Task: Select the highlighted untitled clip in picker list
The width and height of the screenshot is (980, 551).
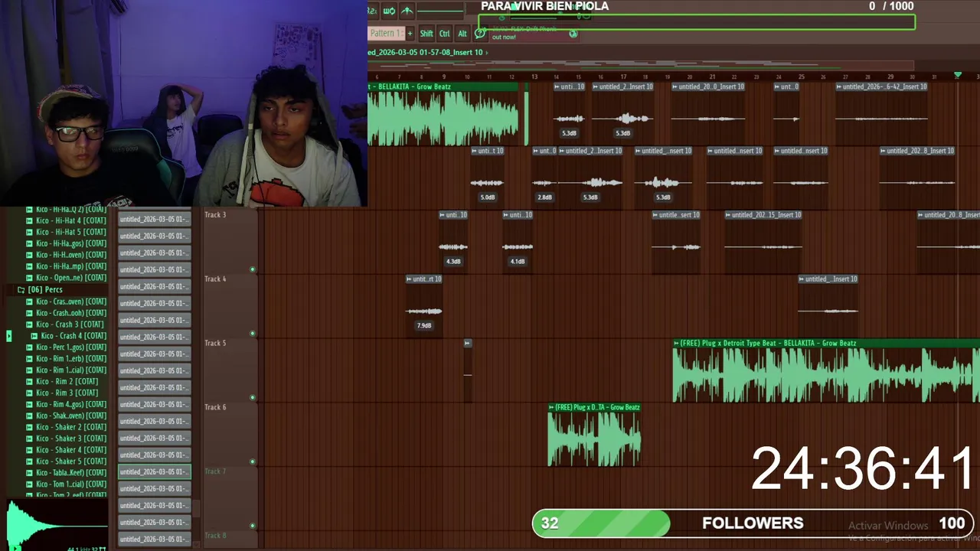Action: click(154, 471)
